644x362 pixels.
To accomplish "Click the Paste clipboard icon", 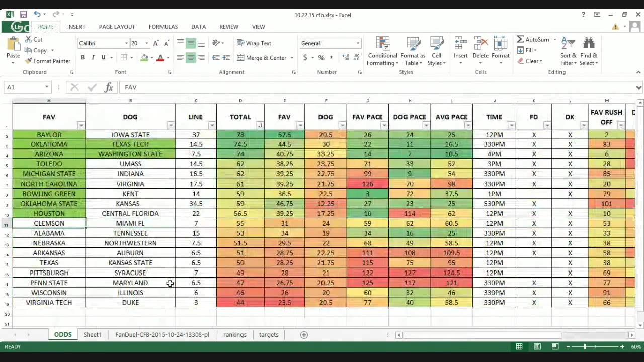I will [x=14, y=45].
